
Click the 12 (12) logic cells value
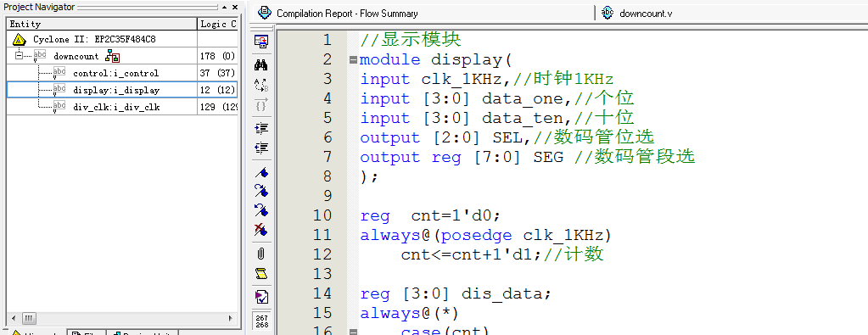[x=217, y=90]
